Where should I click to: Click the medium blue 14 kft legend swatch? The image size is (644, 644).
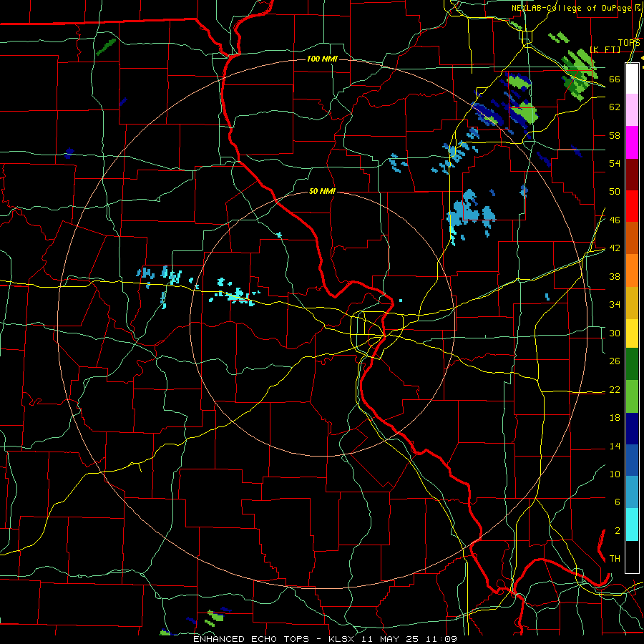click(x=632, y=461)
